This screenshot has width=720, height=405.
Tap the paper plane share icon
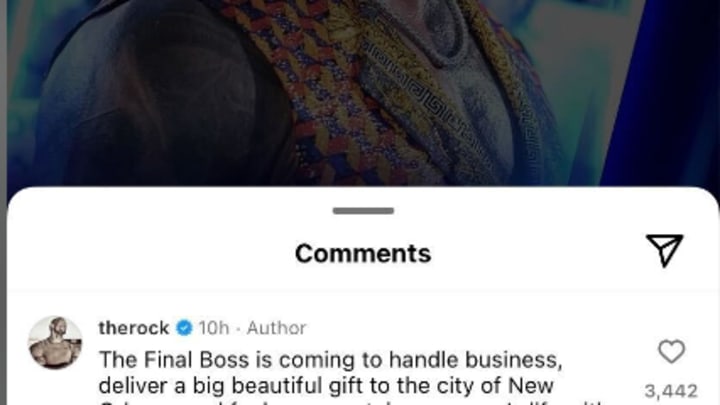pyautogui.click(x=664, y=250)
